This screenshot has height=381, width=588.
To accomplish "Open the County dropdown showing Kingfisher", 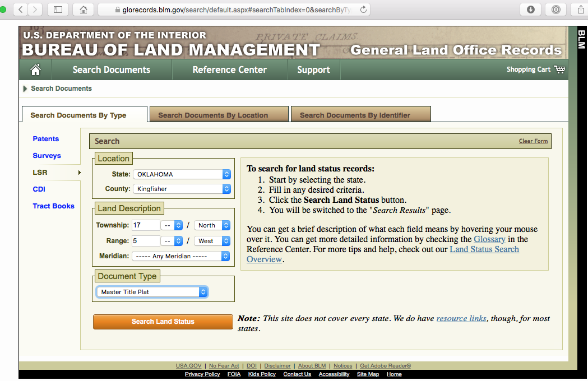I will (x=182, y=189).
